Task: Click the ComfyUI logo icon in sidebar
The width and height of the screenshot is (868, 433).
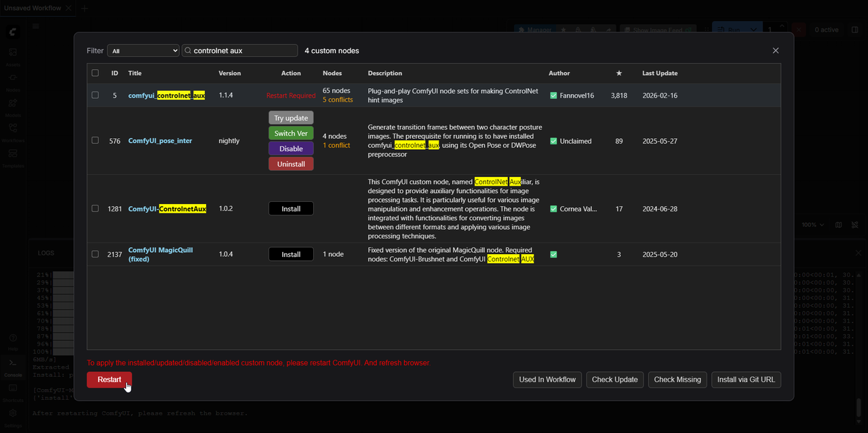Action: tap(13, 32)
